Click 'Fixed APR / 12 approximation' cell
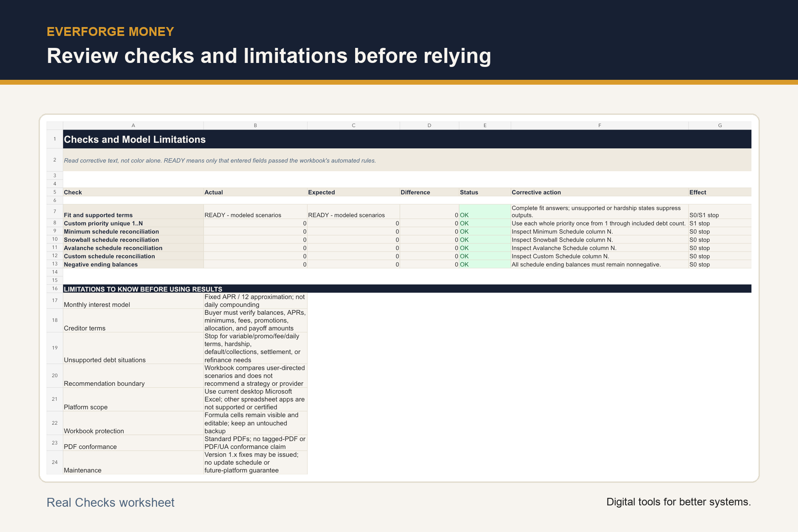This screenshot has width=798, height=532. 255,301
